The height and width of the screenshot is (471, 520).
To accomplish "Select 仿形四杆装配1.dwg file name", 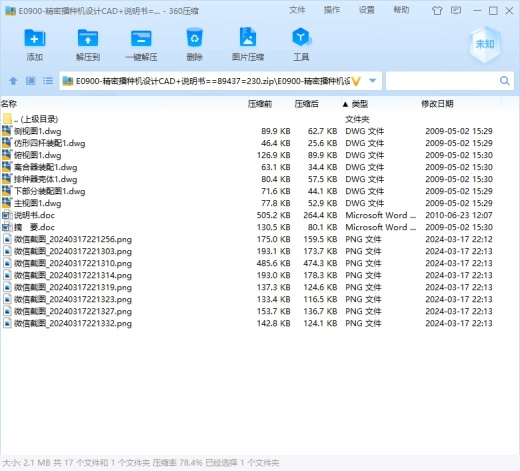I will coord(50,143).
